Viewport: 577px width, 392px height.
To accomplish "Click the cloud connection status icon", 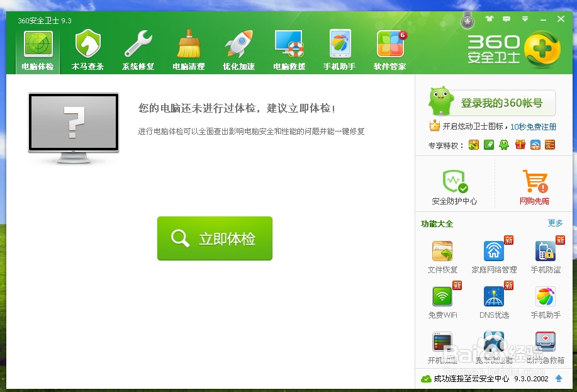I will click(426, 379).
